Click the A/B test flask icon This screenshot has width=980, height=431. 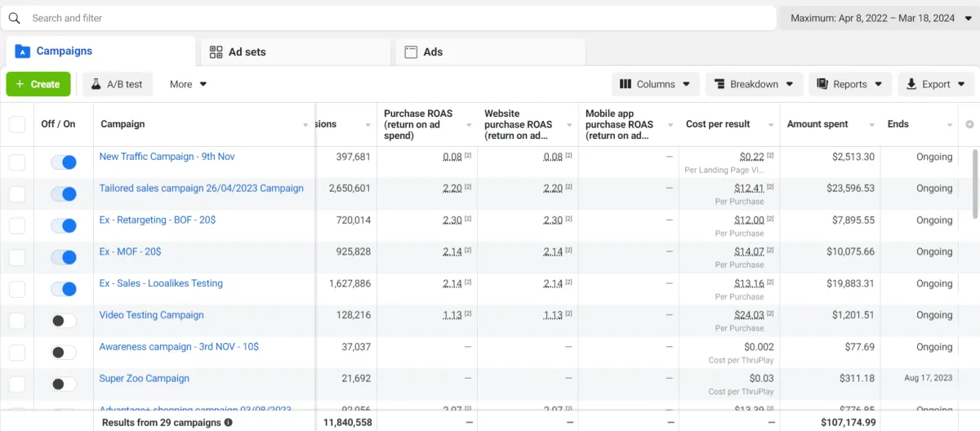click(96, 84)
